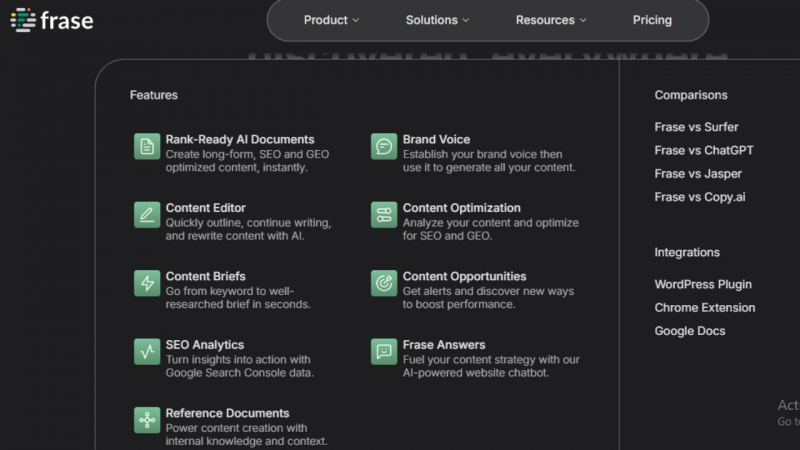Click the SEO Analytics pulse icon
The width and height of the screenshot is (800, 450).
coord(147,352)
